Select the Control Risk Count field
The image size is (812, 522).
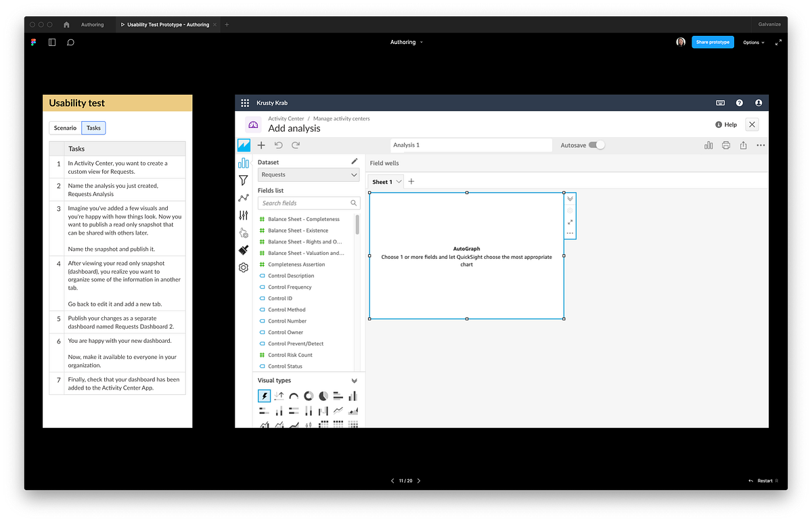coord(290,355)
